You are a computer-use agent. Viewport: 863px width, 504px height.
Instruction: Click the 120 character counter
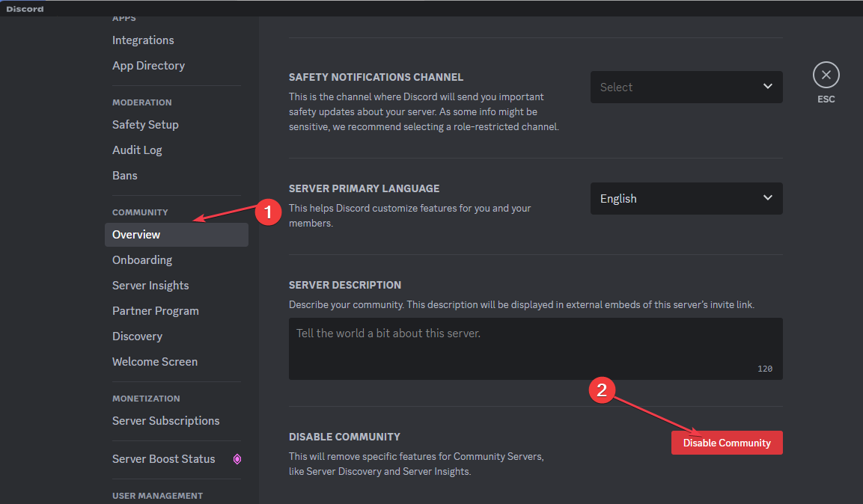[x=765, y=369]
